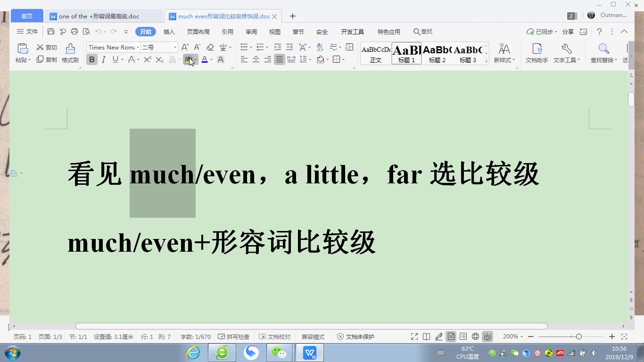This screenshot has height=362, width=644.
Task: Expand numbered list dropdown
Action: 267,47
